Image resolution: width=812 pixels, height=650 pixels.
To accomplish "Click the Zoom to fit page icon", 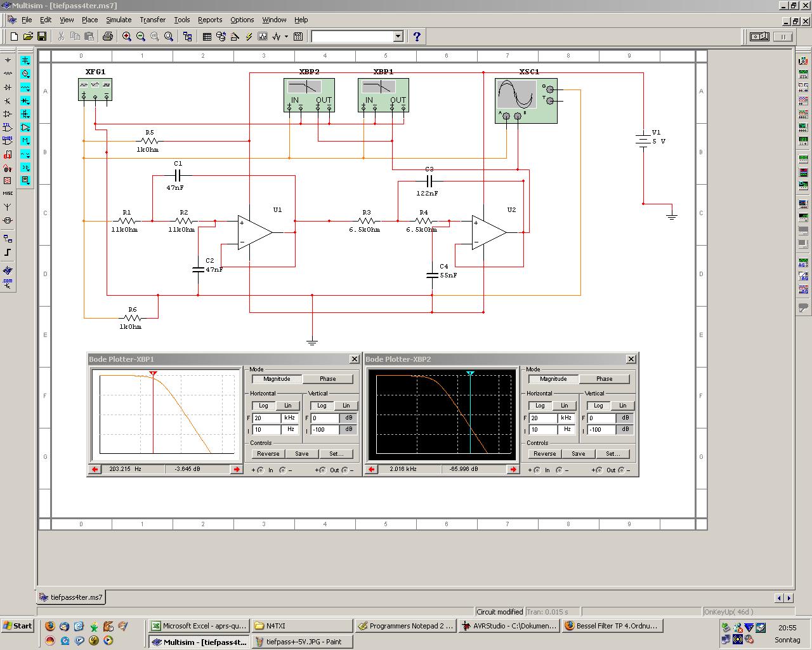I will (169, 37).
